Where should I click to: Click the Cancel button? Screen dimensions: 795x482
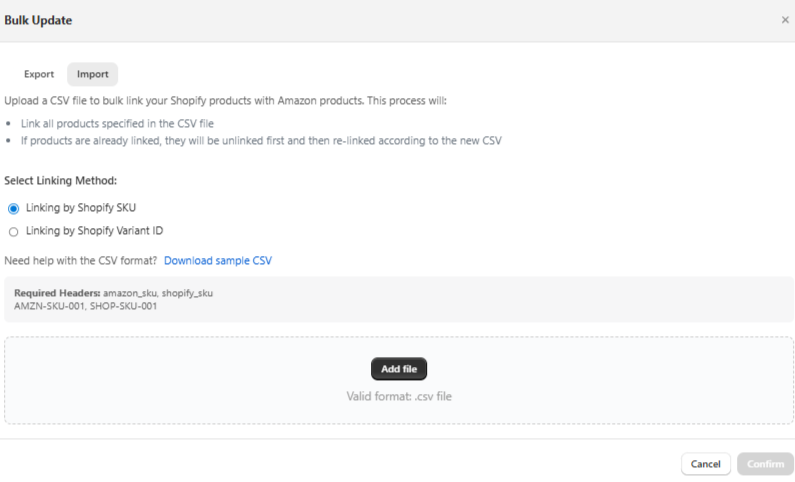(705, 464)
